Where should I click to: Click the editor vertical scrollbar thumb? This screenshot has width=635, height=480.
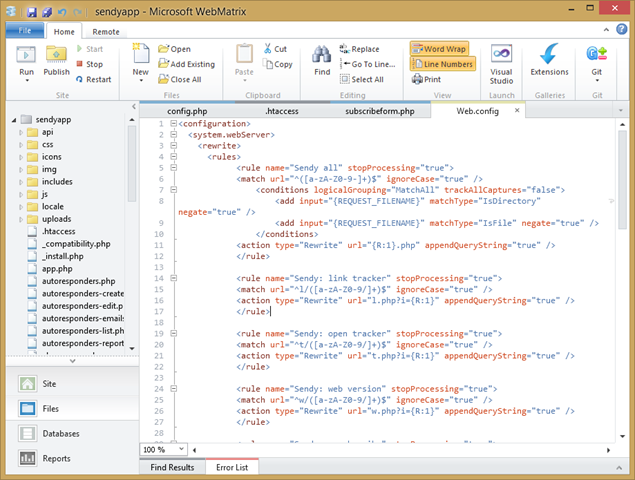point(622,180)
